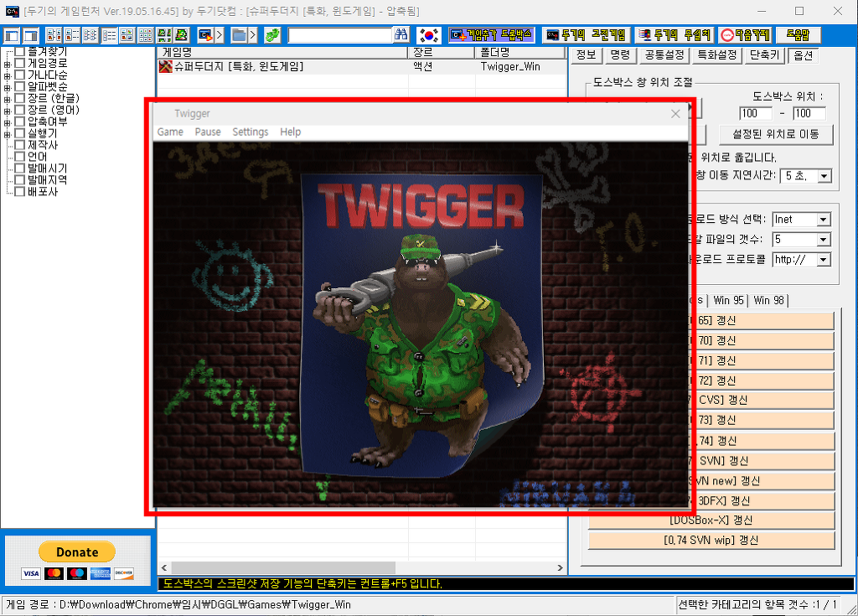This screenshot has width=858, height=616.
Task: Expand the 알파벳순 tree node
Action: (7, 88)
